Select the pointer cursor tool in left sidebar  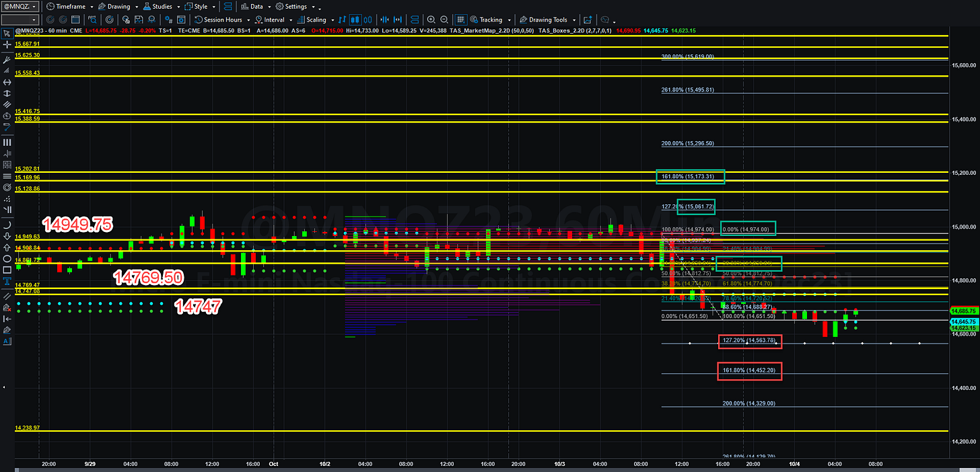pos(7,32)
